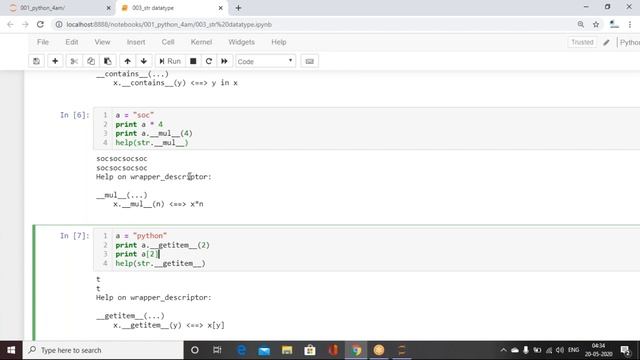Open the Edit menu
This screenshot has width=640, height=360.
[72, 42]
